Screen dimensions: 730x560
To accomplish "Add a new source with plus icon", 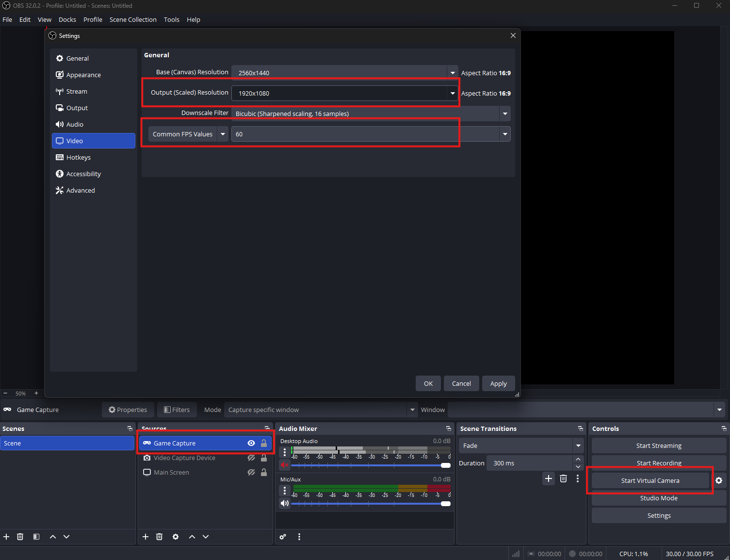I will pos(146,537).
